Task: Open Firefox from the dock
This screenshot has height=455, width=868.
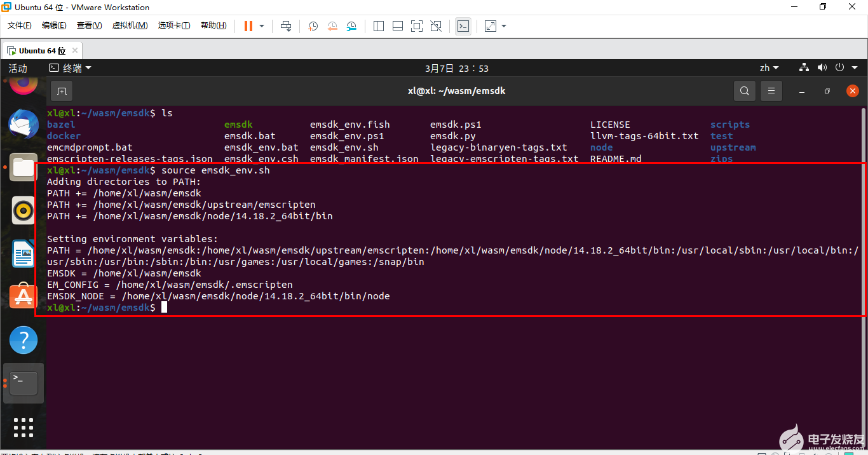Action: coord(24,85)
